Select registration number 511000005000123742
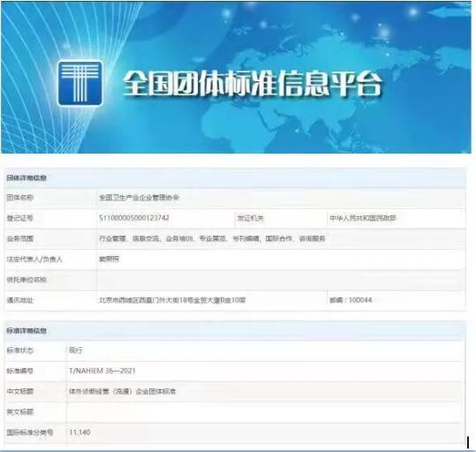 (x=134, y=218)
